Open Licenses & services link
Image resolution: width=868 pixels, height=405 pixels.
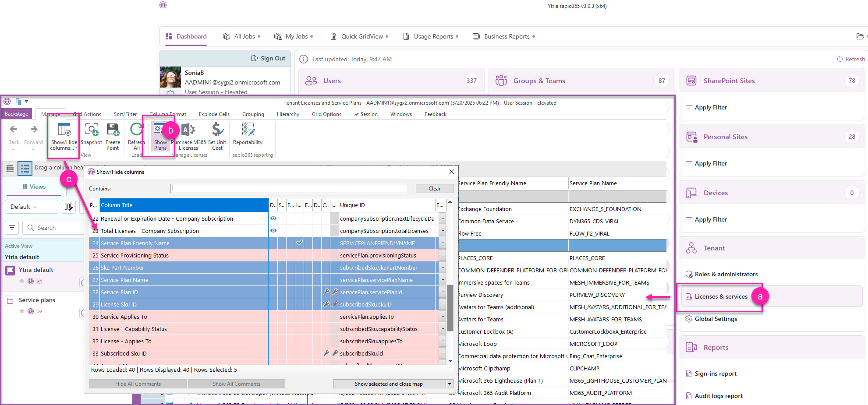(x=721, y=296)
